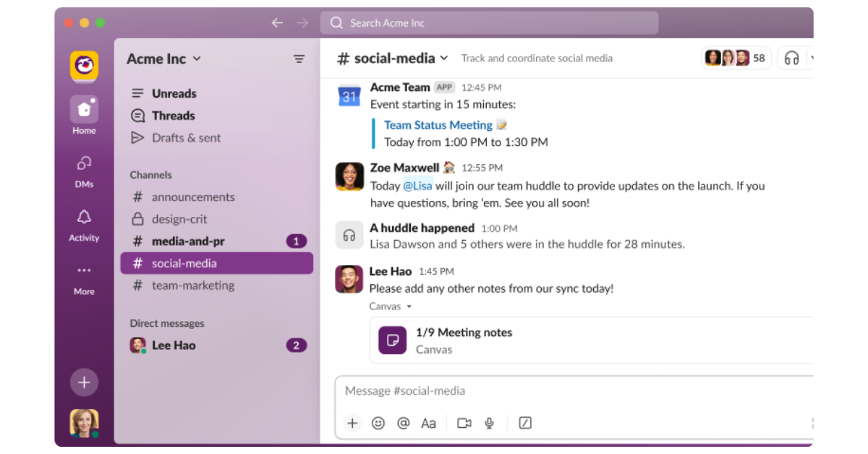
Task: Select the media-and-pr channel
Action: [x=217, y=241]
